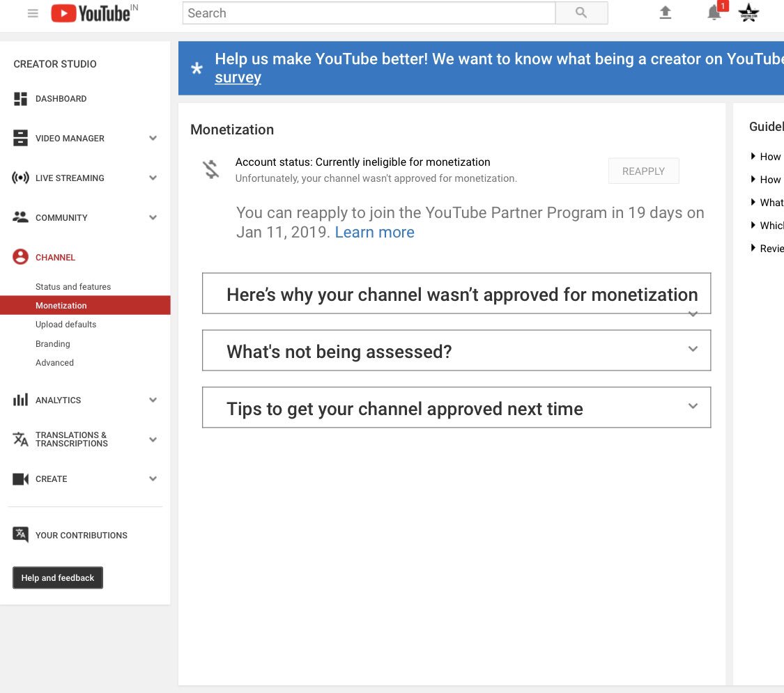Click the asterisk icon in the banner
This screenshot has width=784, height=693.
197,68
